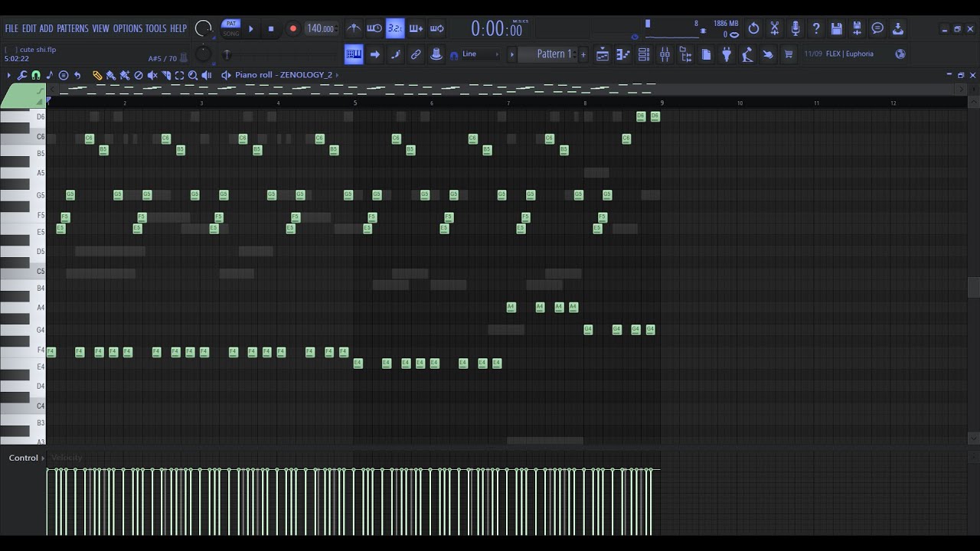Open the View channel rack icon
This screenshot has width=980, height=551.
[644, 54]
